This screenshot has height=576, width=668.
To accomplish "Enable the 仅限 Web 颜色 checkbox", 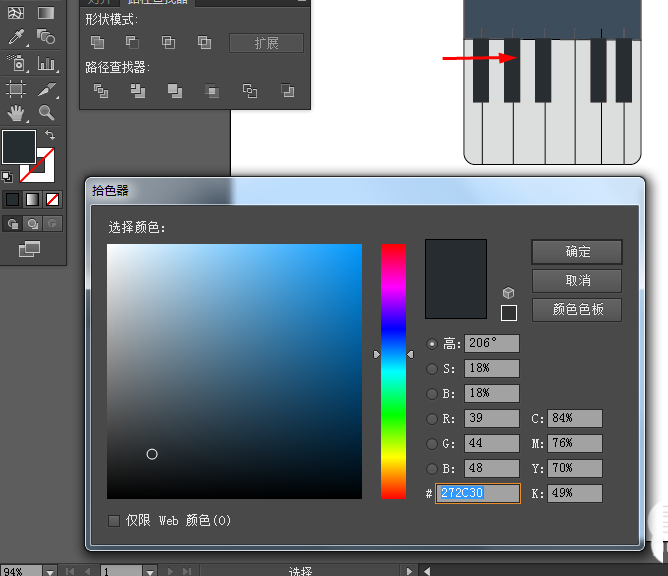I will click(x=114, y=520).
